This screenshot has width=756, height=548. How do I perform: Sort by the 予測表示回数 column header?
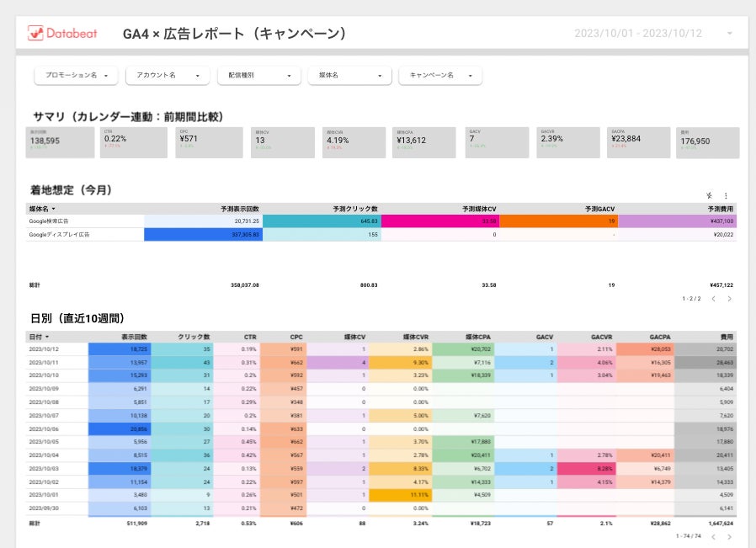(240, 209)
